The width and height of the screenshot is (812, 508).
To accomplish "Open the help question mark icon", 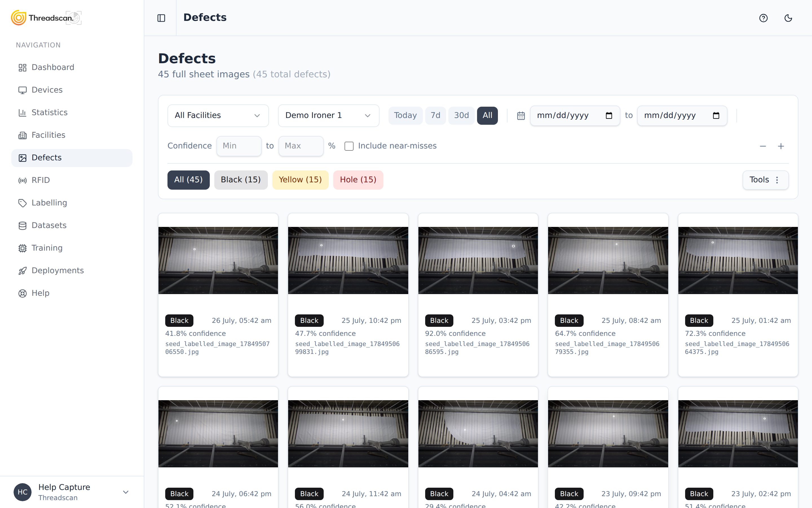I will tap(763, 18).
